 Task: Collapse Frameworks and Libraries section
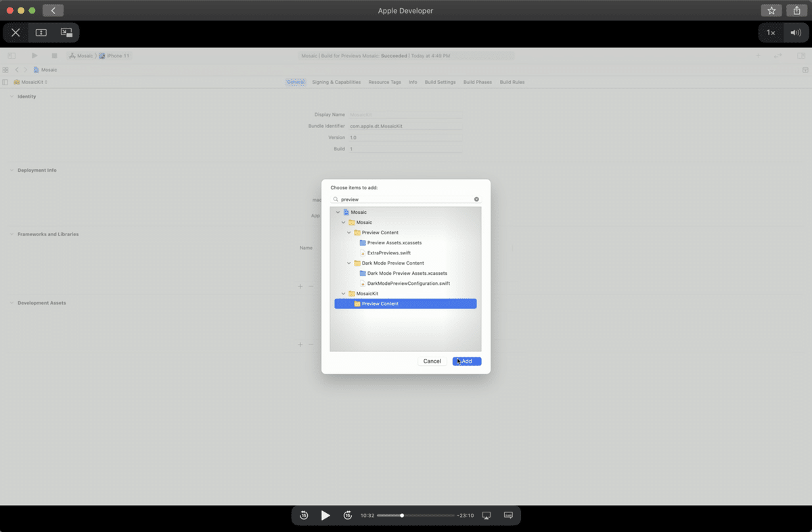12,234
